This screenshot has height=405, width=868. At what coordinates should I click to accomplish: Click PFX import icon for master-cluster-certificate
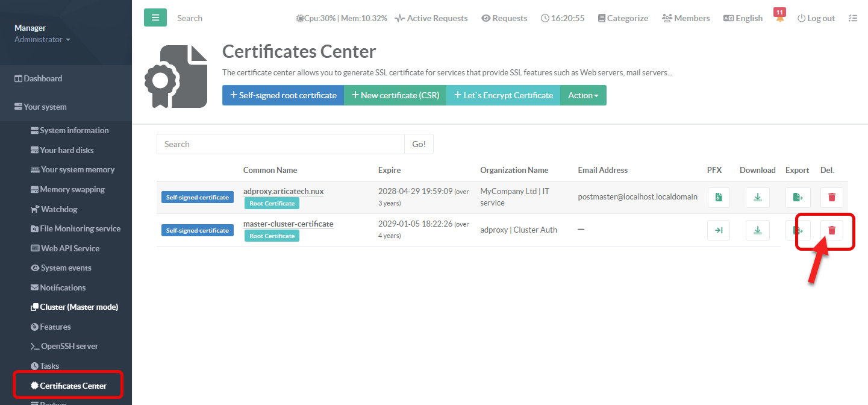tap(719, 230)
